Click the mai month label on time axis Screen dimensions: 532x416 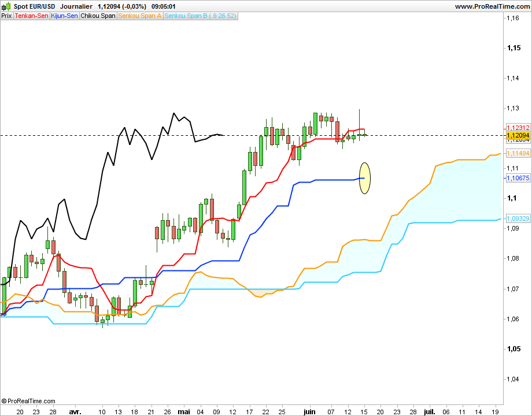coord(184,412)
